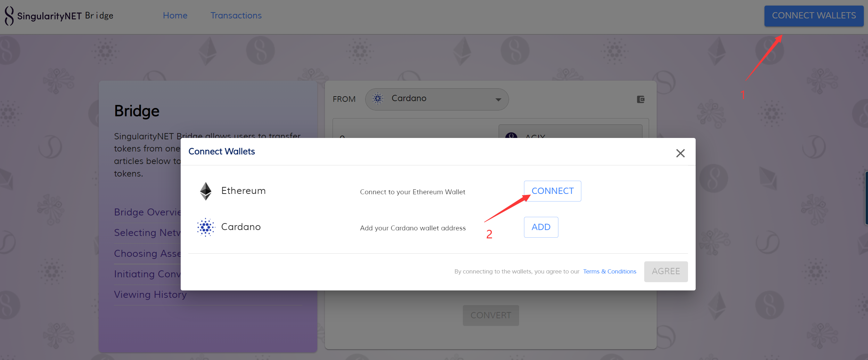Click the Connect Wallets dialog title
The height and width of the screenshot is (360, 868).
click(x=221, y=152)
